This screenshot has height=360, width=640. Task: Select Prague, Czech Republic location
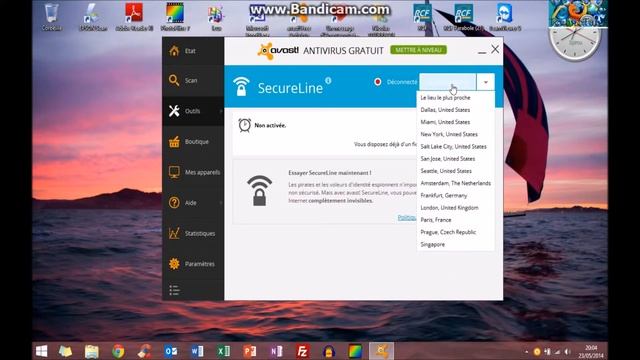pos(456,232)
